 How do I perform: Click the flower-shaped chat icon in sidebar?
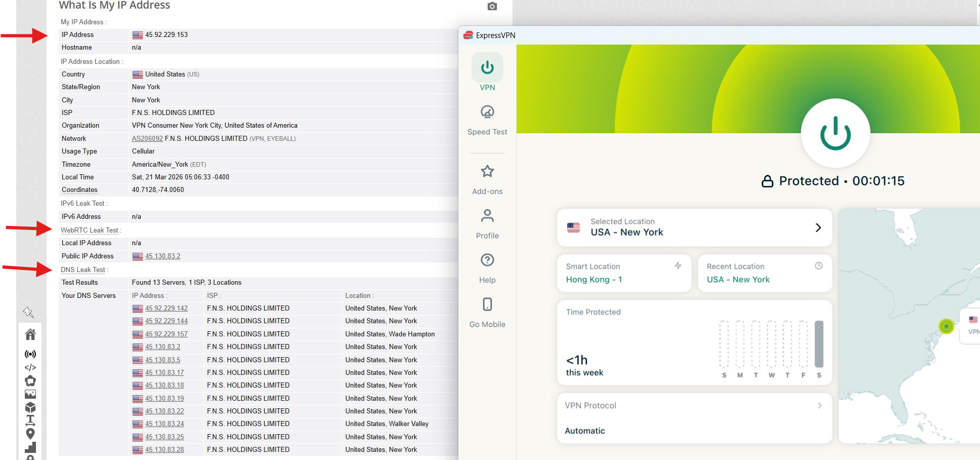pyautogui.click(x=30, y=380)
